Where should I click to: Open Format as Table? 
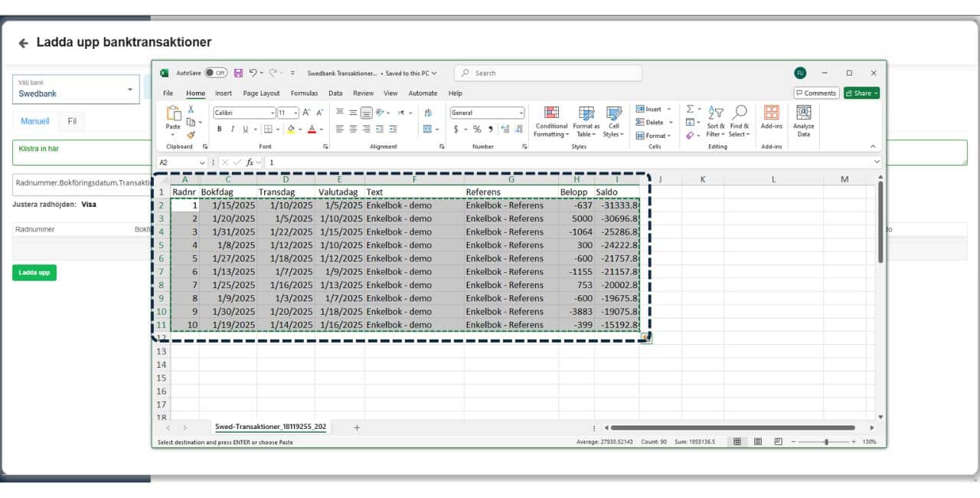pos(586,121)
